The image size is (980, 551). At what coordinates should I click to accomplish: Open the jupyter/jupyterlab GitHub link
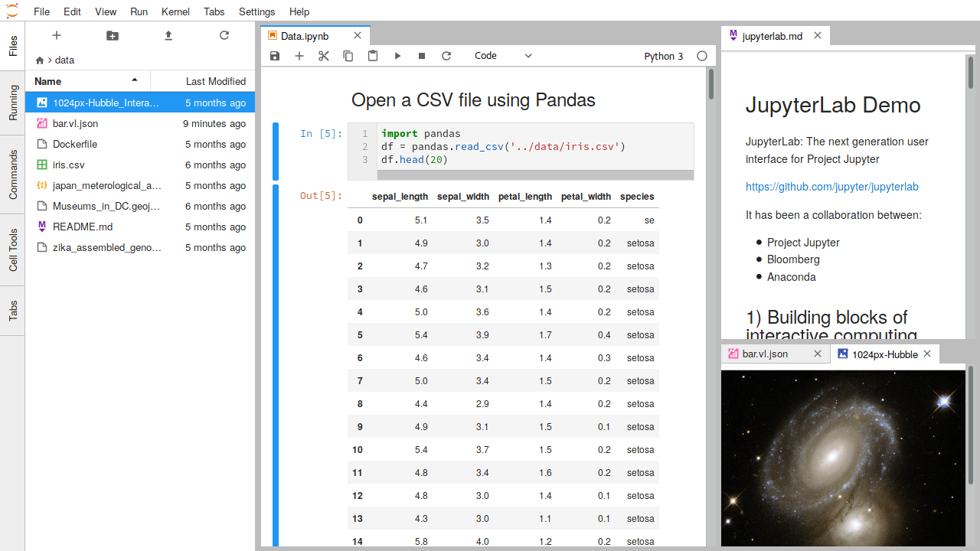click(x=832, y=186)
